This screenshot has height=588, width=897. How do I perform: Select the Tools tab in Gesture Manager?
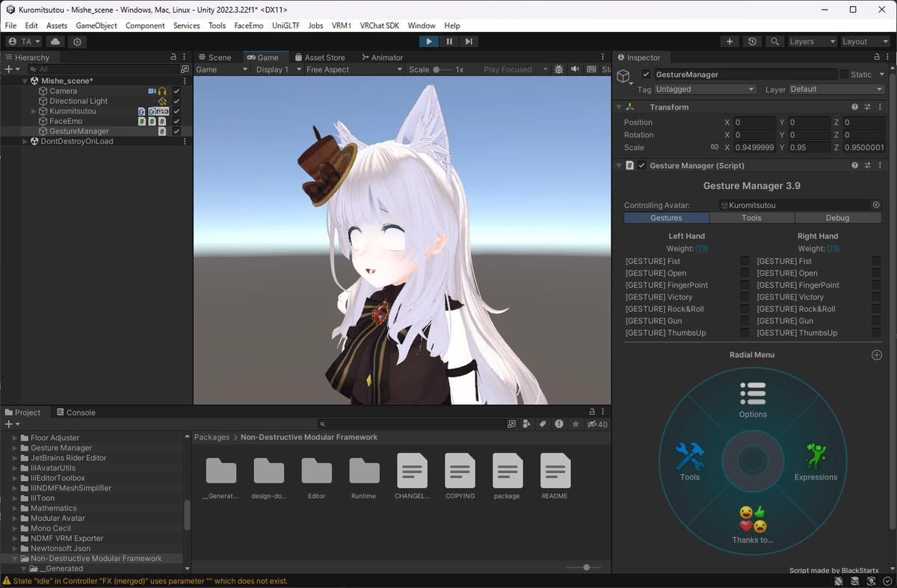tap(751, 217)
